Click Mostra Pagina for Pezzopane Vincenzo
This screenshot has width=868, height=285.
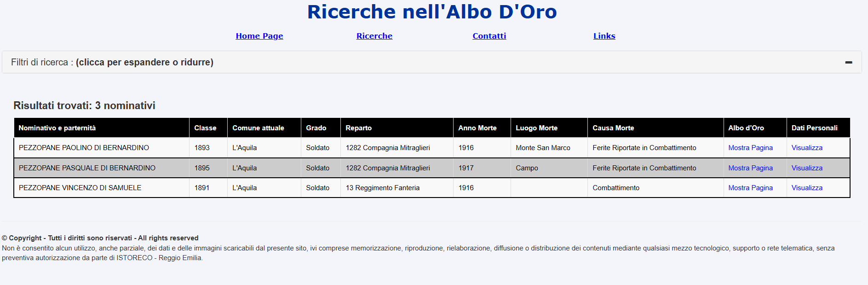750,188
